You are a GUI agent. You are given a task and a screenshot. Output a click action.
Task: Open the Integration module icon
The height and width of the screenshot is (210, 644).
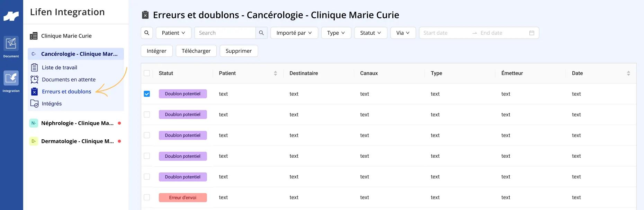(x=11, y=78)
